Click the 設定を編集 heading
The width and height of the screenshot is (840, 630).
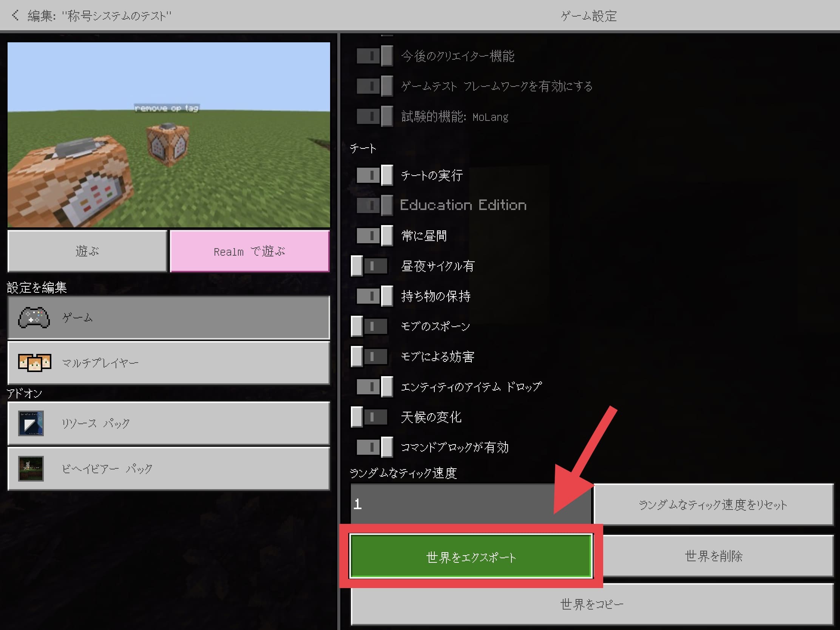pyautogui.click(x=37, y=287)
